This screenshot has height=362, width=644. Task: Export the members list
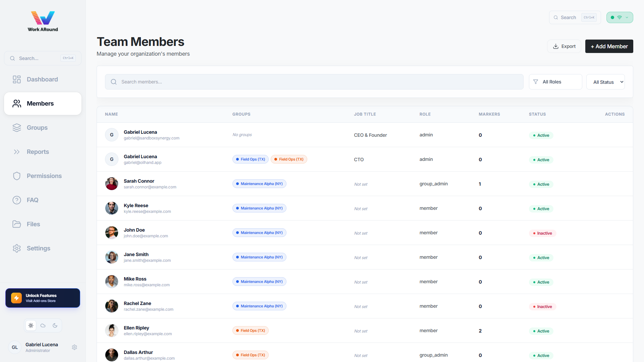tap(564, 46)
